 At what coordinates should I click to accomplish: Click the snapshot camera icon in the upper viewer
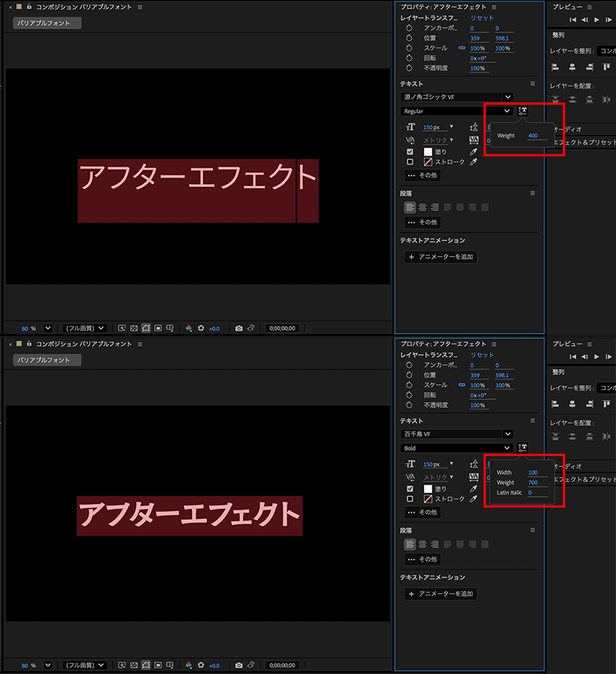[x=239, y=328]
